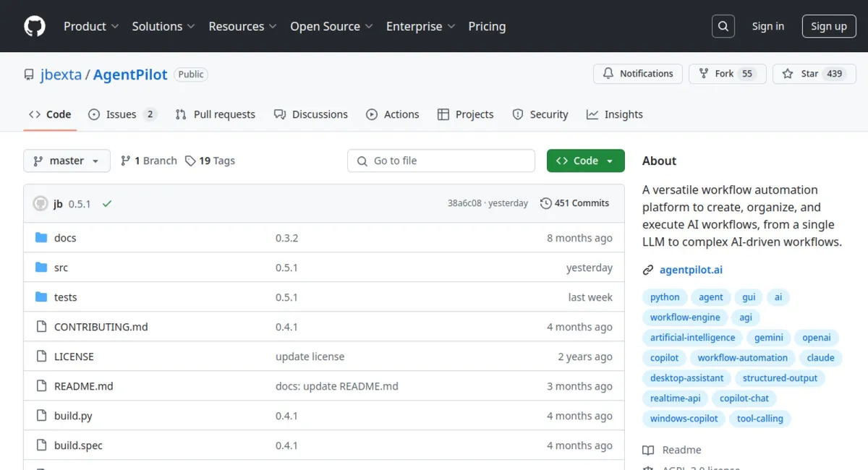Open the GitHub home logo
868x470 pixels.
(35, 26)
